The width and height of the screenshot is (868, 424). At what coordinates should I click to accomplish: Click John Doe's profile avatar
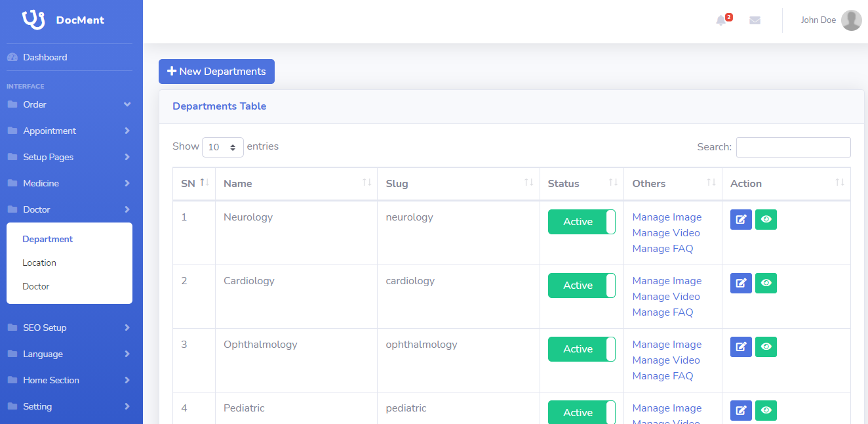[851, 20]
